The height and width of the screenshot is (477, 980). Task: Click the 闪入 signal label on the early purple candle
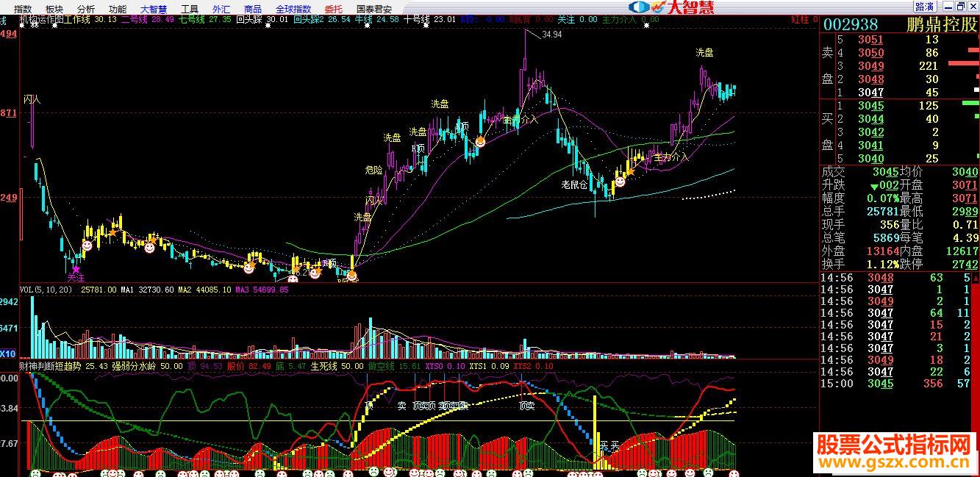32,98
